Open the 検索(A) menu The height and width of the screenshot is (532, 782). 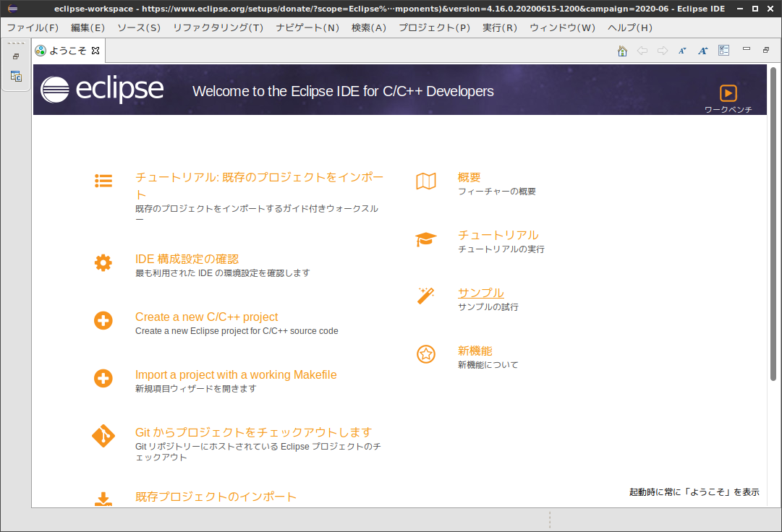click(368, 28)
